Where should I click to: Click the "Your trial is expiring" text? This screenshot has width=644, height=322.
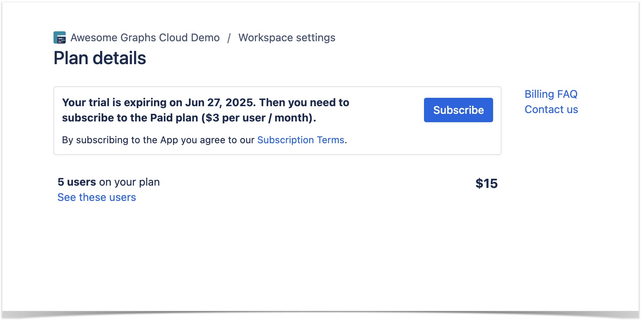[121, 102]
